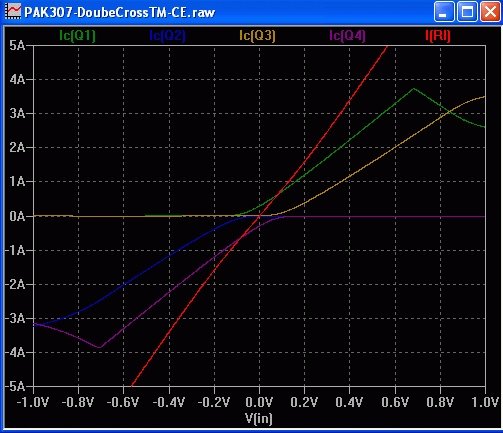Close the PAK307-DoubeCrossTM-CE.raw window
The height and width of the screenshot is (433, 503).
[490, 12]
